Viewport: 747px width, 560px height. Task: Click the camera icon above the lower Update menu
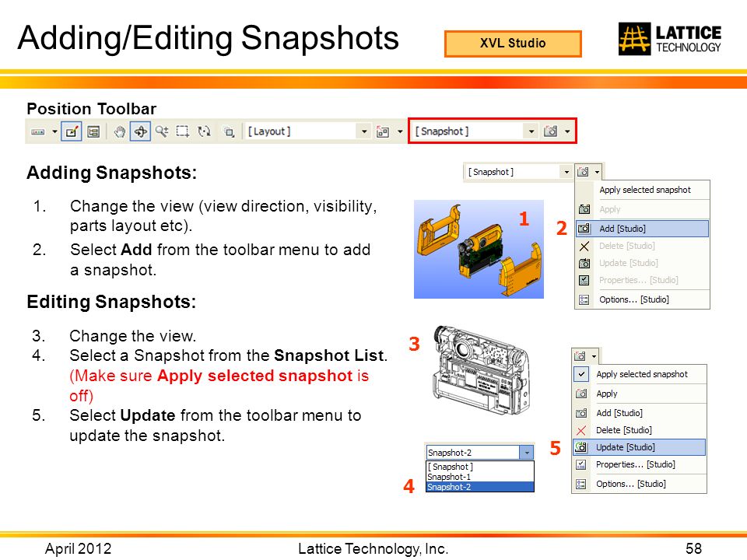pos(580,355)
